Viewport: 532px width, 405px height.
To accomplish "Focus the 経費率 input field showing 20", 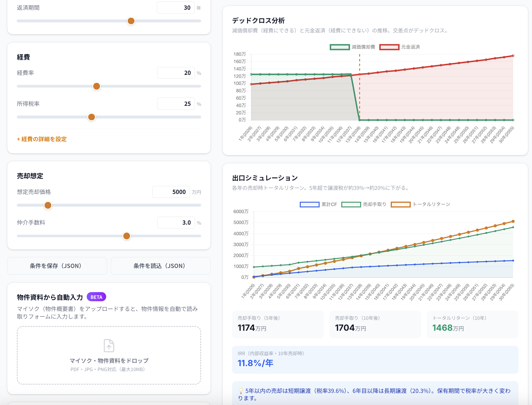I will [176, 73].
